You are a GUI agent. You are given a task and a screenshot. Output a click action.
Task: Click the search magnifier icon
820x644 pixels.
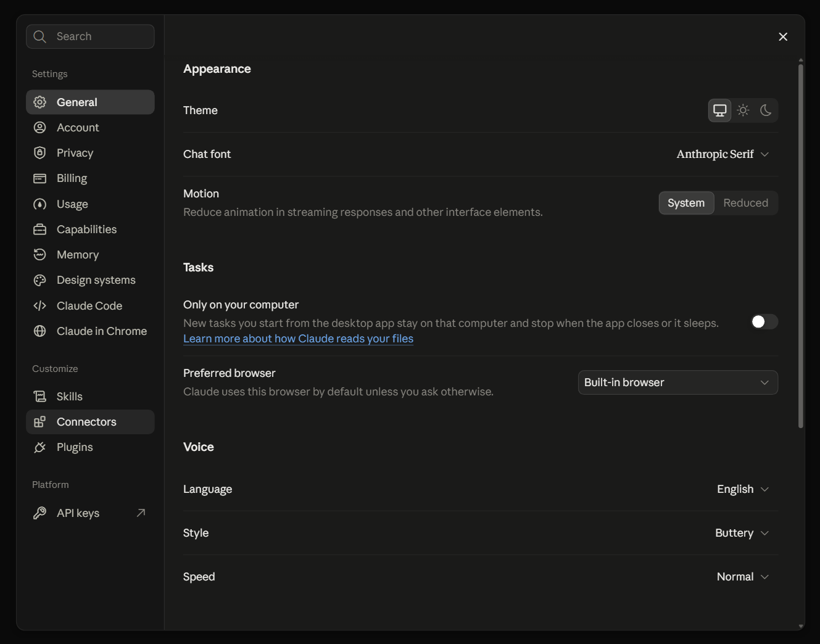pyautogui.click(x=40, y=36)
